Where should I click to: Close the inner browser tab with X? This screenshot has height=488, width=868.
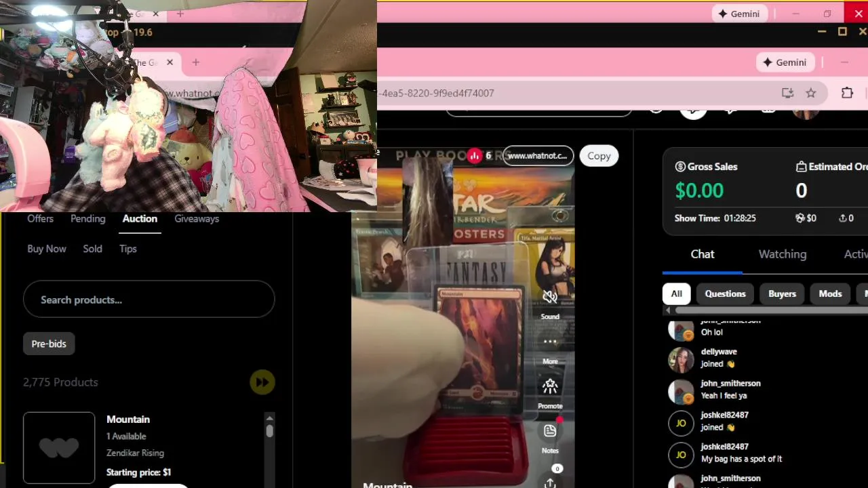click(x=170, y=62)
